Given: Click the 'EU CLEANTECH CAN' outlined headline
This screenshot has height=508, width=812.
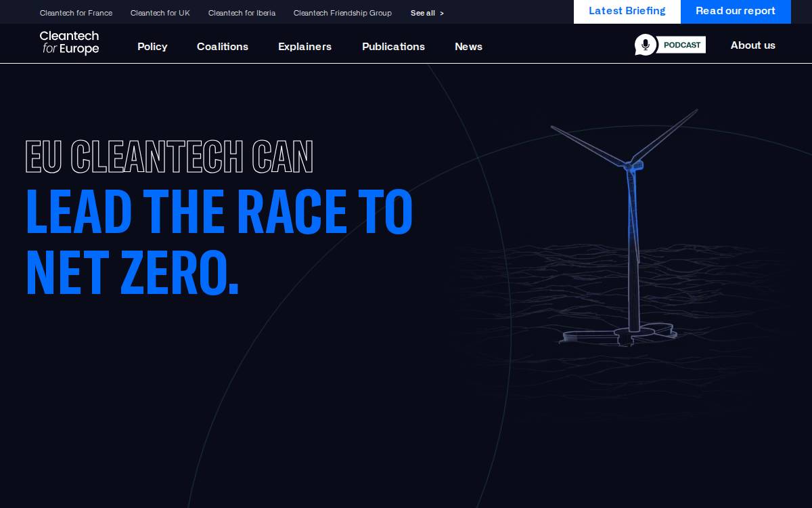Looking at the screenshot, I should (x=169, y=156).
